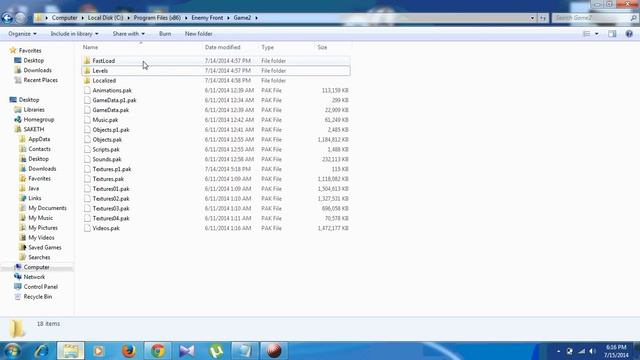Click the Forward navigation arrow
Image resolution: width=640 pixels, height=360 pixels.
click(x=20, y=18)
